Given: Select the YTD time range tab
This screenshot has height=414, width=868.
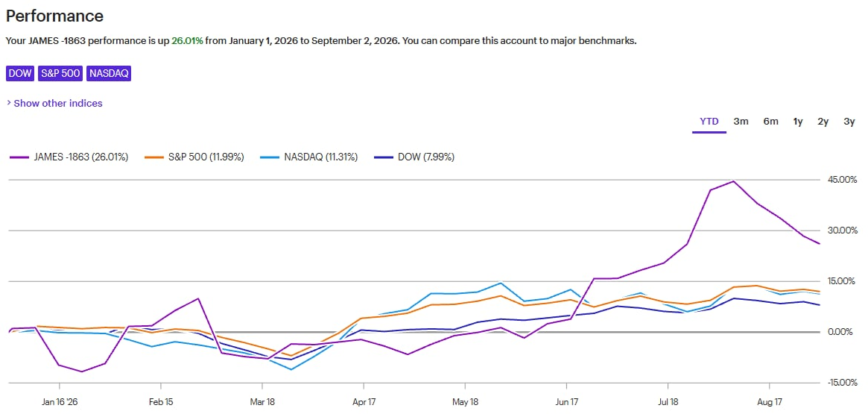Looking at the screenshot, I should coord(709,122).
